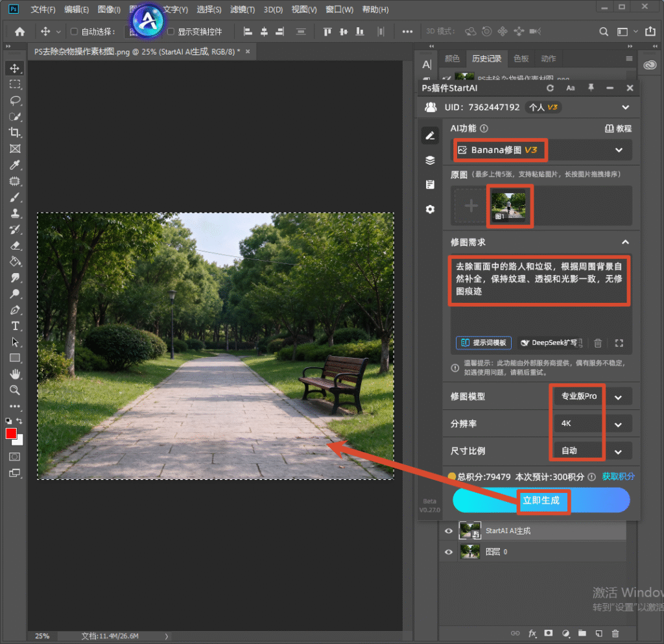
Task: Open the workspace switcher dropdown
Action: (626, 31)
